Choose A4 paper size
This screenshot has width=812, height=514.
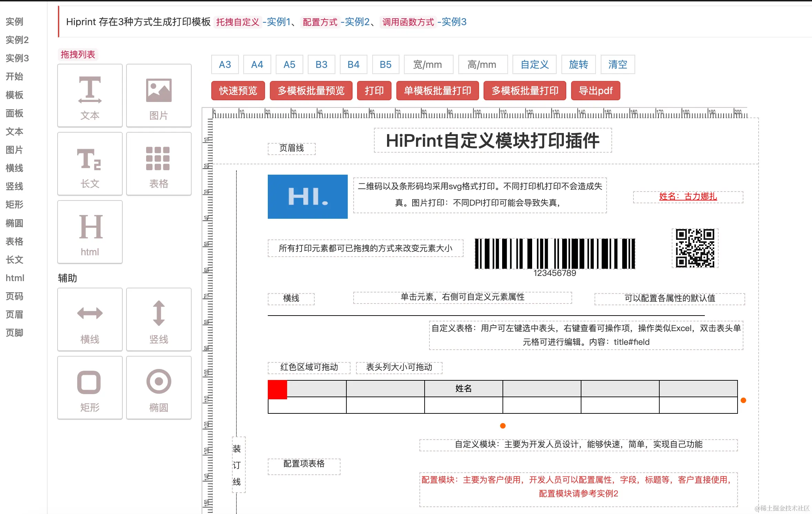tap(257, 64)
